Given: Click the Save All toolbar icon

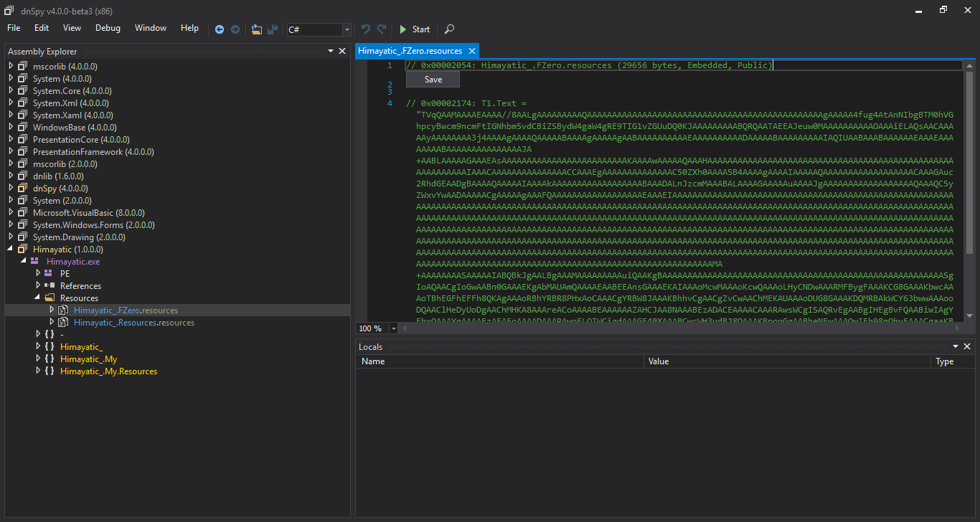Looking at the screenshot, I should click(x=273, y=29).
